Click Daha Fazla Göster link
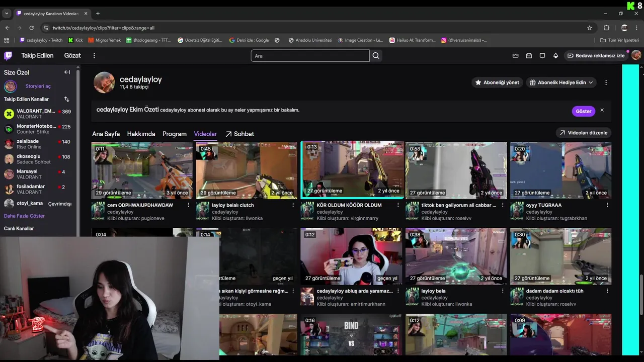 (24, 216)
